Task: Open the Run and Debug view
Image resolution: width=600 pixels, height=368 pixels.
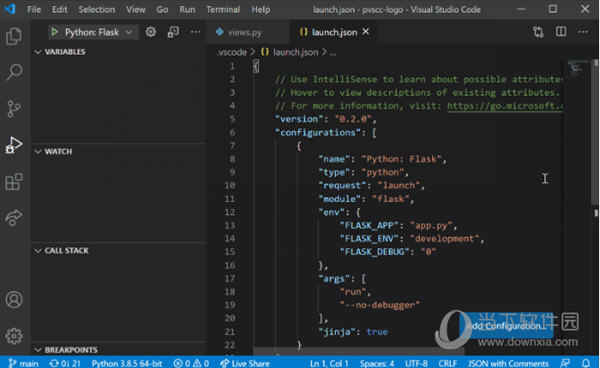Action: [14, 145]
